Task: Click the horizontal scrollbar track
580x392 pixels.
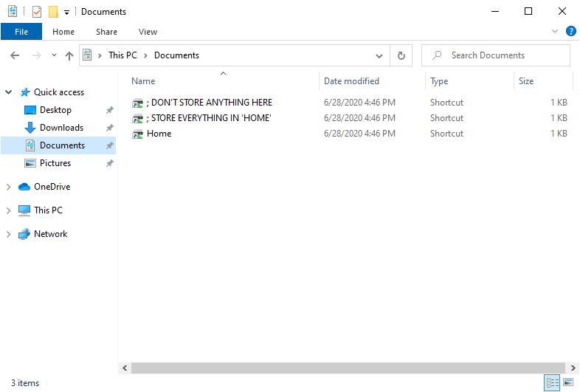Action: tap(347, 368)
